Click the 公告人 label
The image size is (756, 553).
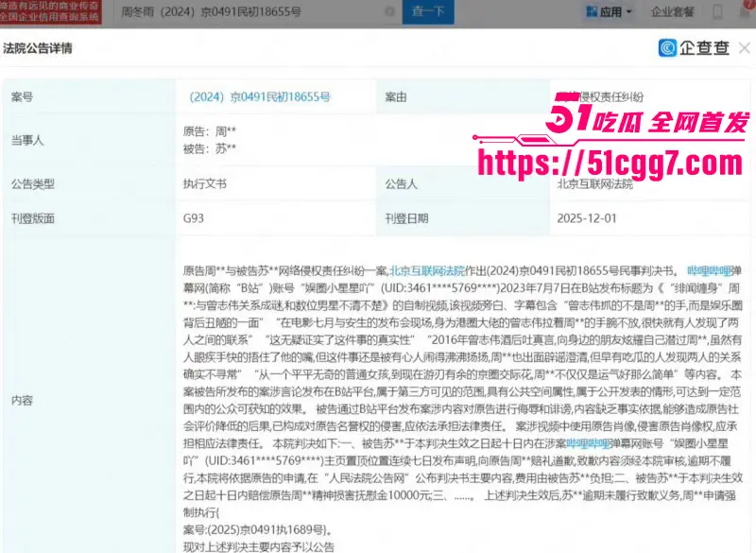tap(401, 183)
